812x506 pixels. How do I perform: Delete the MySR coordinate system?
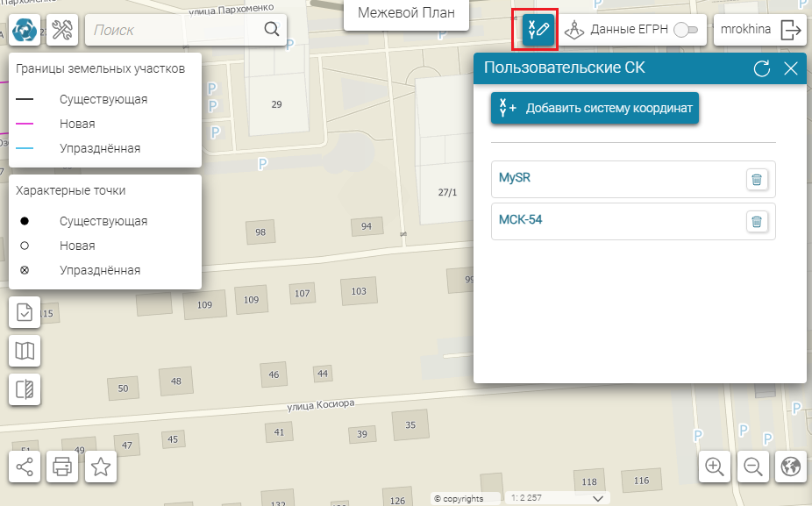pyautogui.click(x=756, y=180)
